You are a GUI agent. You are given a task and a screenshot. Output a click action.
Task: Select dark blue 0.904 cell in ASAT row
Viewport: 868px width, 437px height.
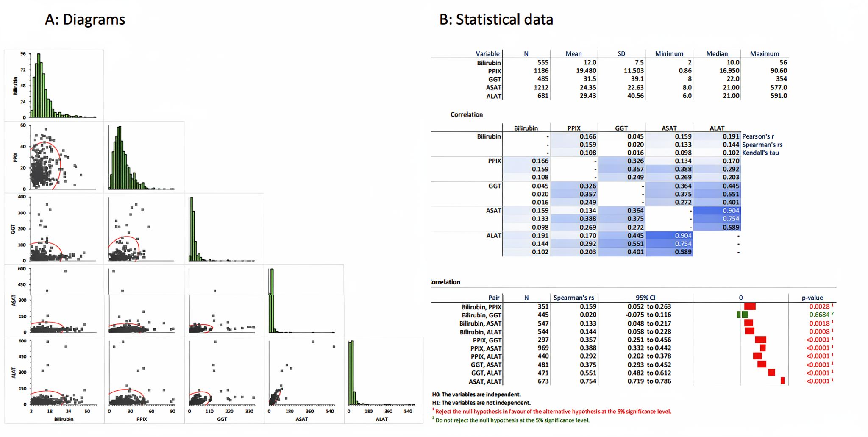coord(717,211)
